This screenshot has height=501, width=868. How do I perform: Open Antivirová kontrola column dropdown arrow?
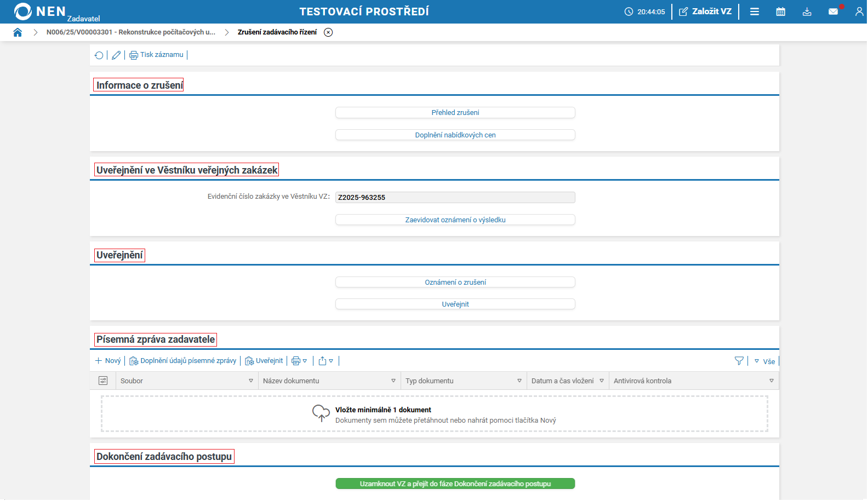click(772, 381)
